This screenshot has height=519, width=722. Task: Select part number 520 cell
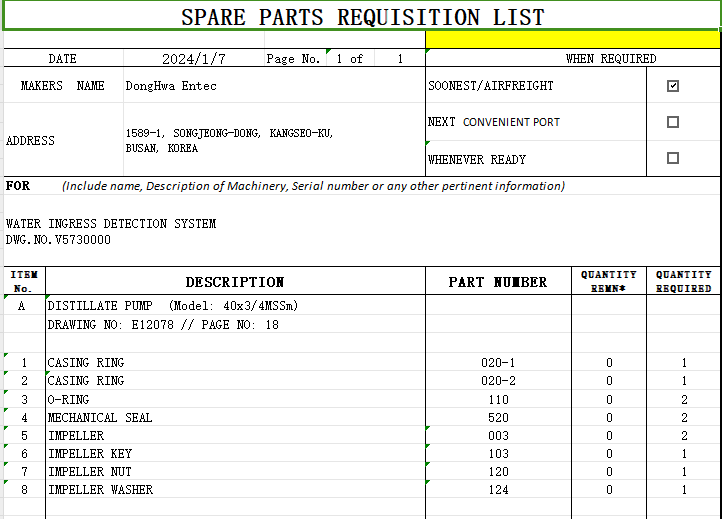tap(497, 417)
